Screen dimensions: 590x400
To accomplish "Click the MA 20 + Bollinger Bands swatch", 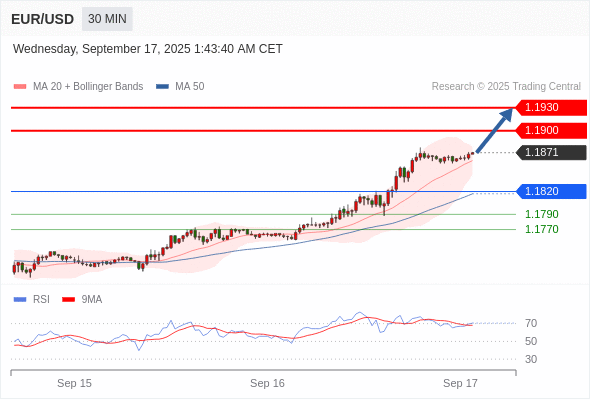I will point(20,87).
